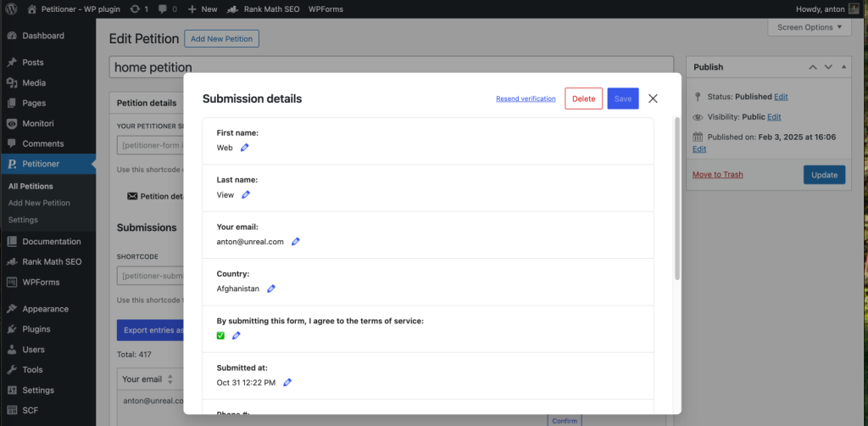868x426 pixels.
Task: Open the Plugins menu in sidebar
Action: coord(36,329)
